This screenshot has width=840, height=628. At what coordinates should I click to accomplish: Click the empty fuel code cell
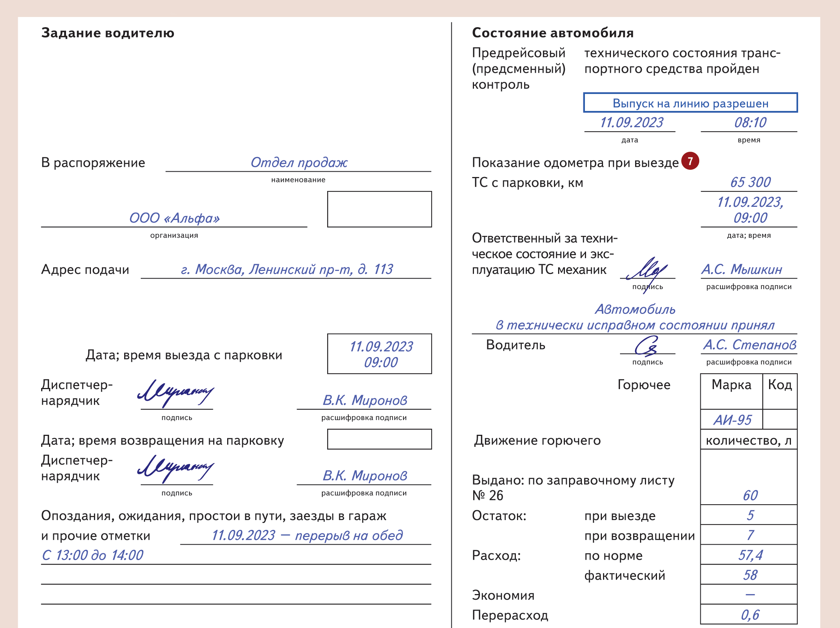[x=780, y=420]
